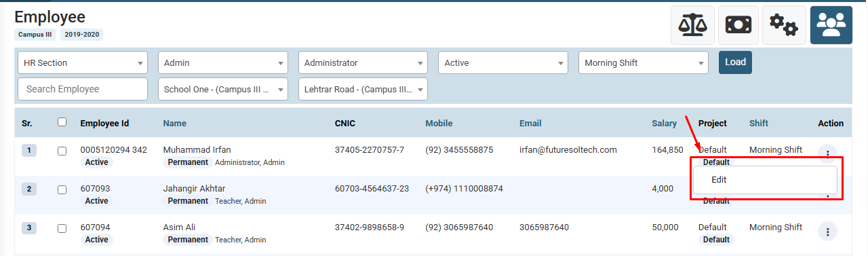The width and height of the screenshot is (868, 256).
Task: Open action menu for Muhammad Irfan
Action: click(x=827, y=154)
